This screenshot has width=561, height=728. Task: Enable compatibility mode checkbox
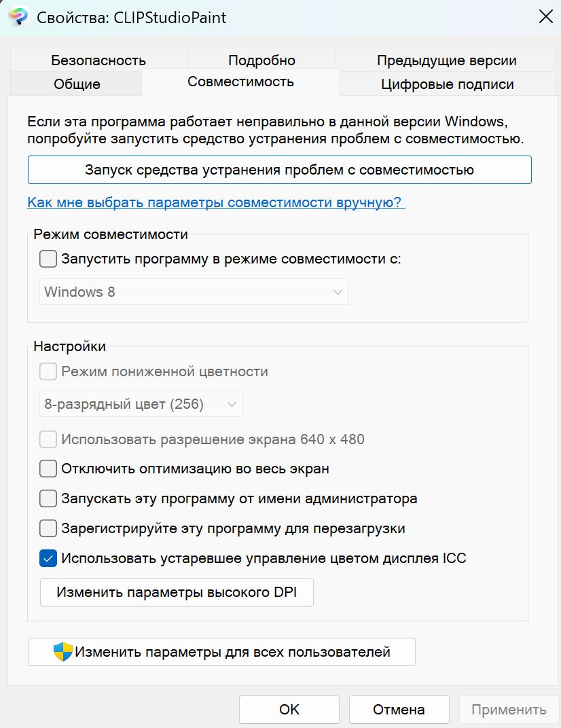pyautogui.click(x=48, y=259)
